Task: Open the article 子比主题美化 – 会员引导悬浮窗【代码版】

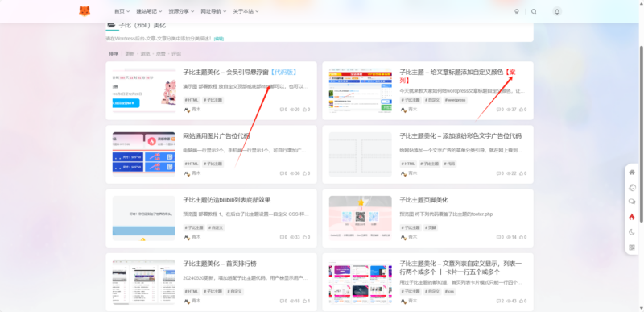Action: coord(240,73)
